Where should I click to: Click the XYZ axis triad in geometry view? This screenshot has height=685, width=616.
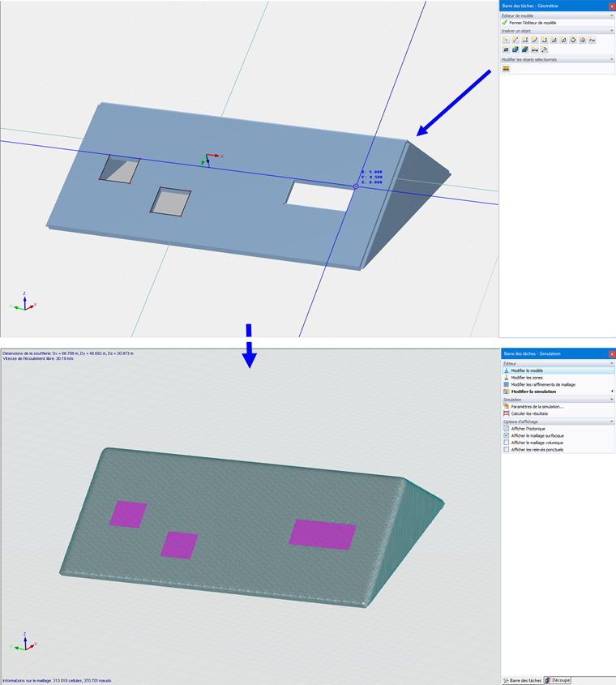(24, 302)
